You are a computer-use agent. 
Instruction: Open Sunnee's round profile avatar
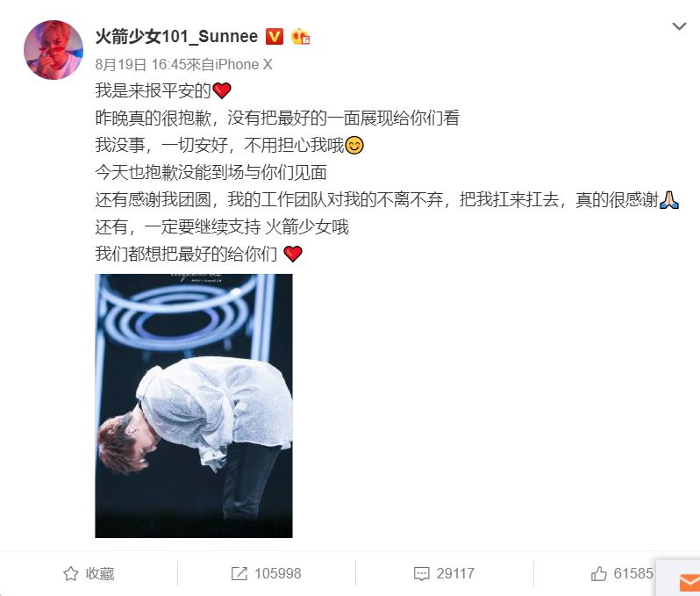(x=54, y=49)
